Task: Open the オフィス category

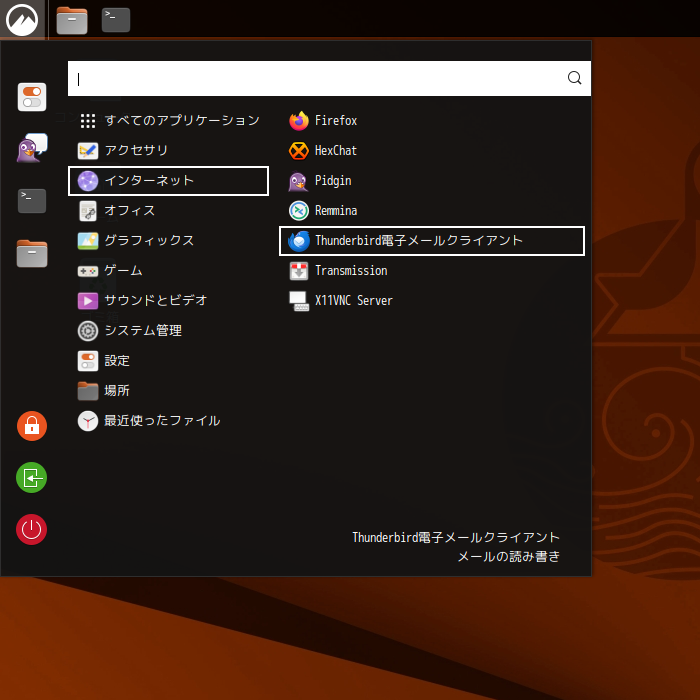Action: [168, 211]
